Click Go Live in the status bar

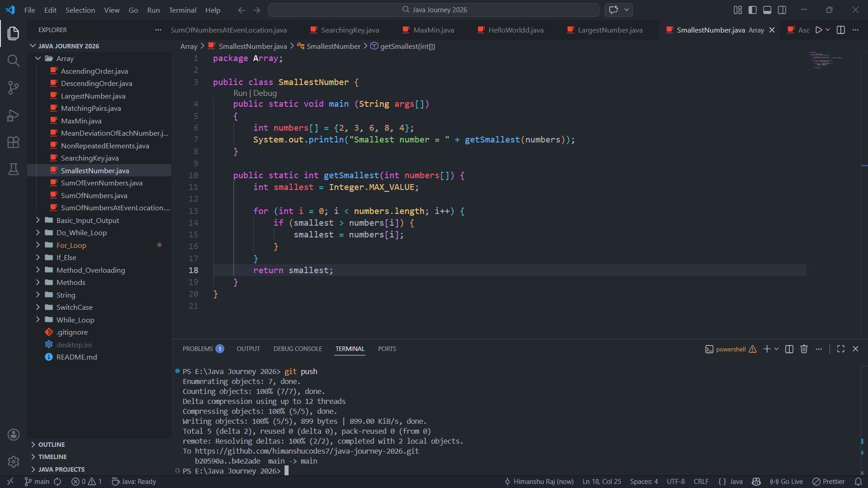click(x=787, y=482)
